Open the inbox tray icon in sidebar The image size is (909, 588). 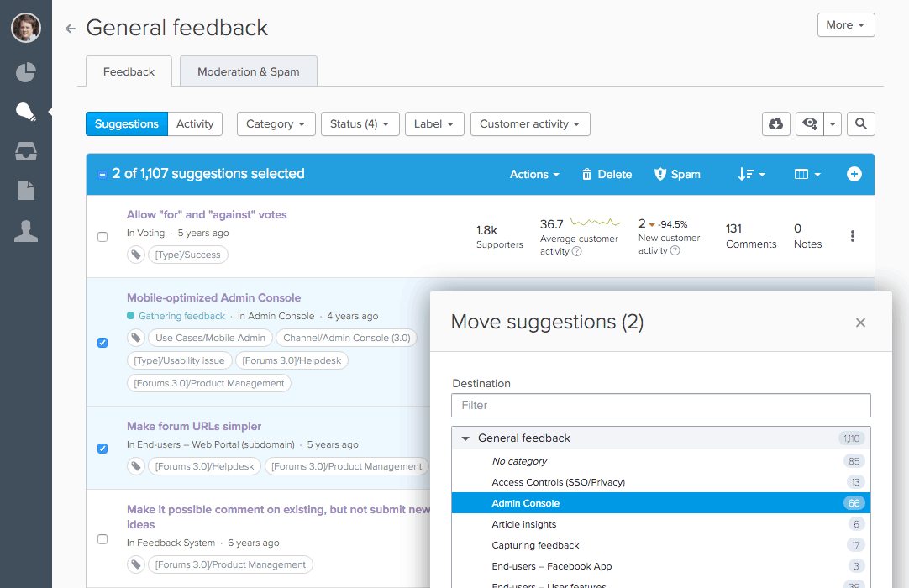click(25, 151)
